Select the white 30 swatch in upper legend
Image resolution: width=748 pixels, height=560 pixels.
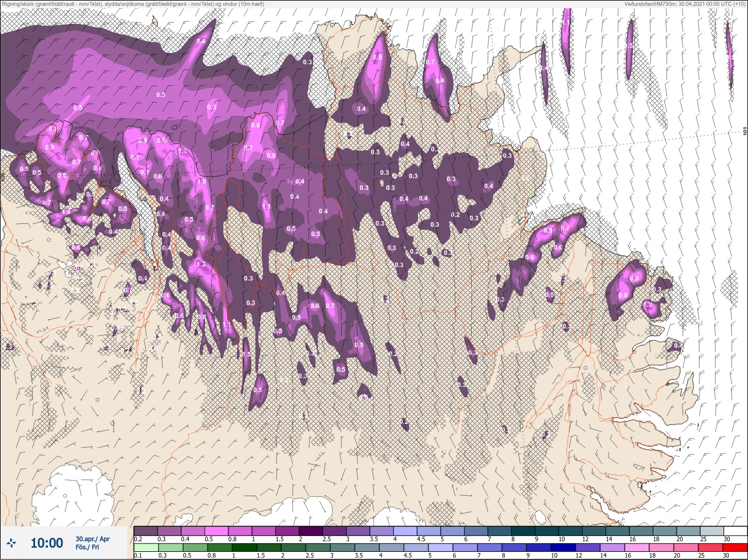pyautogui.click(x=736, y=531)
